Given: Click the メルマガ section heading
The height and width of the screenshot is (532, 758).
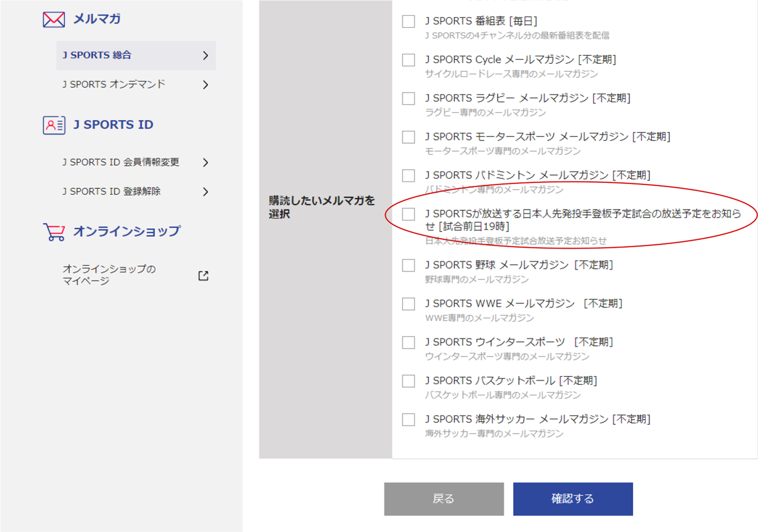Looking at the screenshot, I should pos(97,19).
